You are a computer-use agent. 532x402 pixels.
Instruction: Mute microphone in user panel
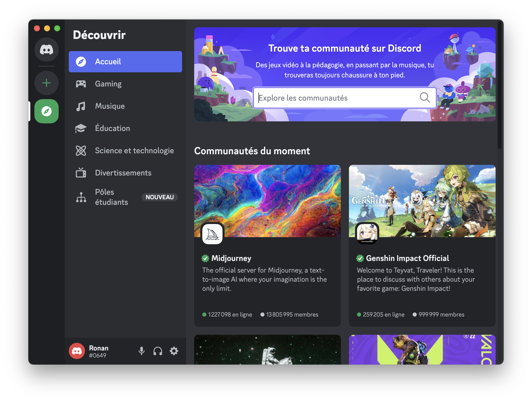tap(142, 351)
